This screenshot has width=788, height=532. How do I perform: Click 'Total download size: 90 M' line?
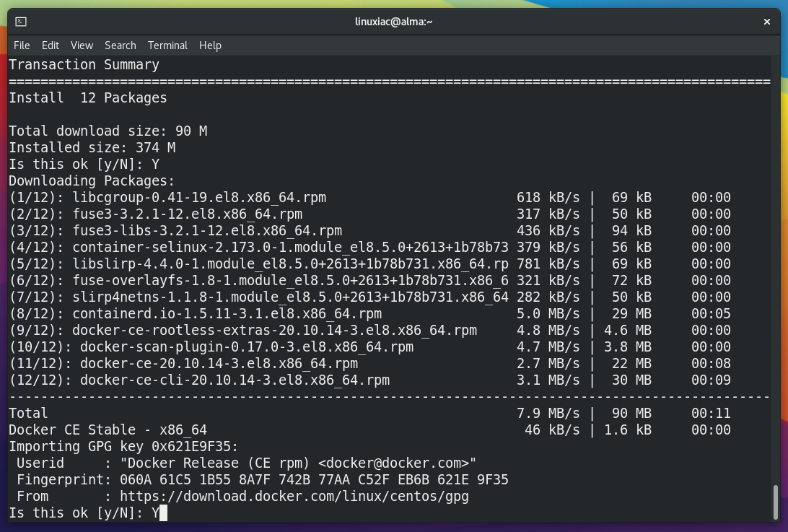click(x=108, y=131)
